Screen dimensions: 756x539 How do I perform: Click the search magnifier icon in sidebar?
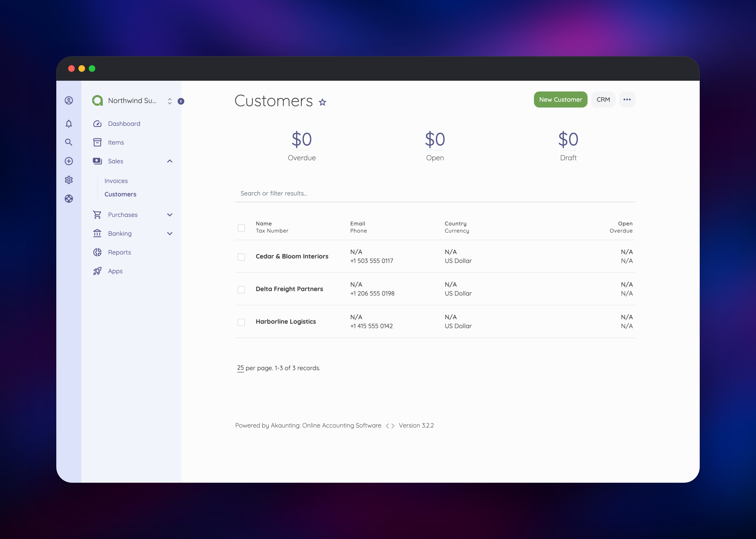point(69,142)
